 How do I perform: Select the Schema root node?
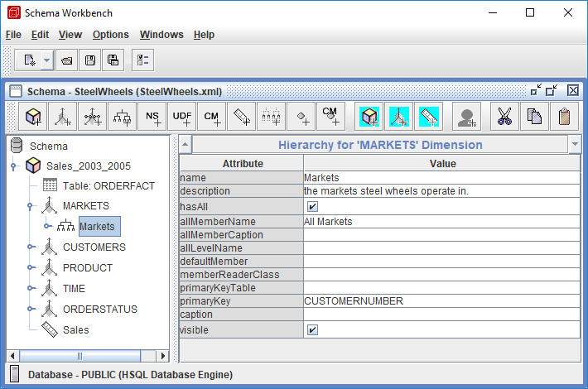48,146
